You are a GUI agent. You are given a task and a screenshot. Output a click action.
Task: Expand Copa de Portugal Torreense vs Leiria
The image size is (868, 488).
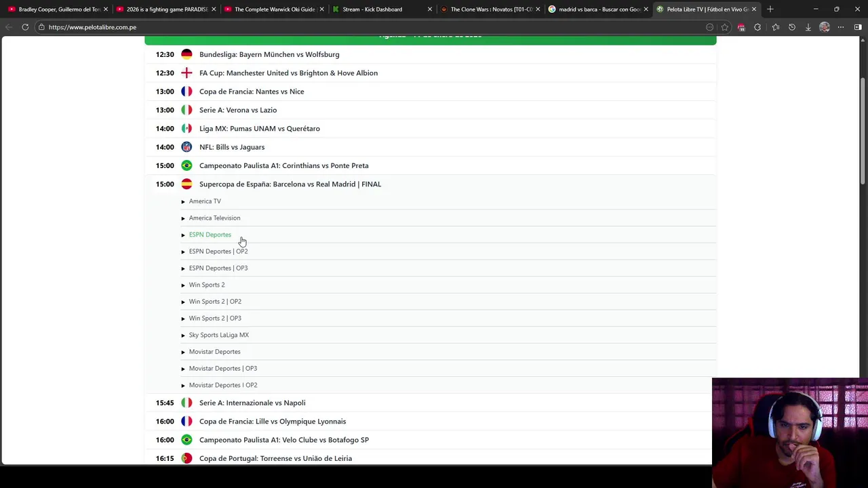pos(430,458)
